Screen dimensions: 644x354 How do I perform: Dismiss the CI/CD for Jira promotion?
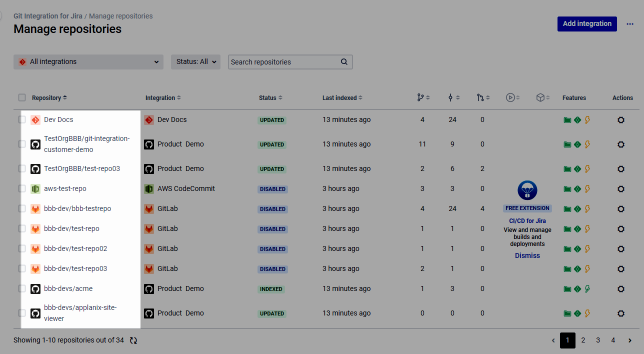(x=527, y=255)
